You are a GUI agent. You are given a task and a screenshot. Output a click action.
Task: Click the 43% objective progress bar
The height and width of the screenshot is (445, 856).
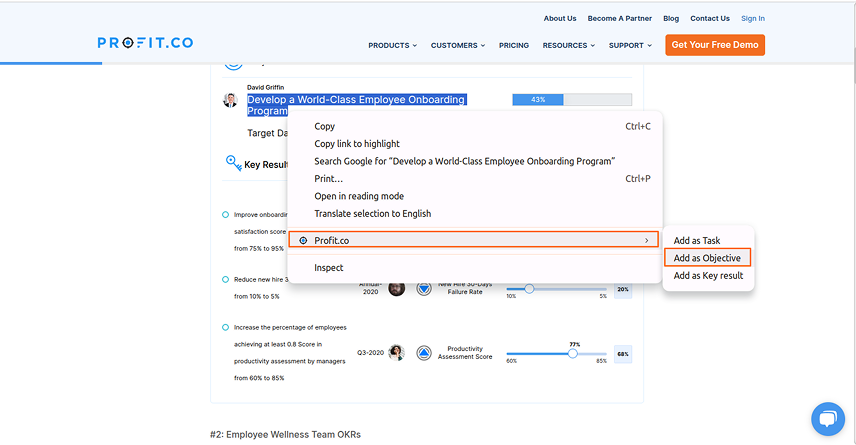[572, 99]
